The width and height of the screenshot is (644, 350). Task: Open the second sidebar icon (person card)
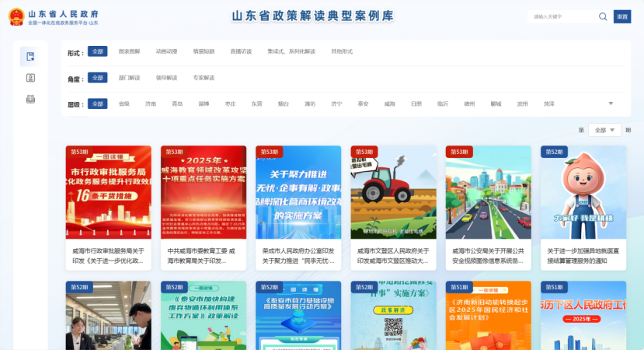click(x=30, y=78)
